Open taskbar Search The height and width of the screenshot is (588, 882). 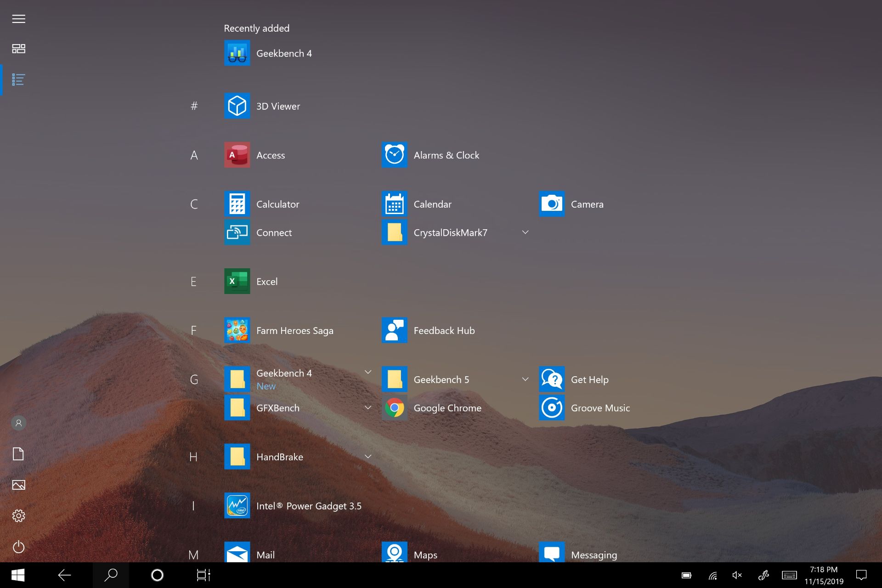(x=111, y=575)
